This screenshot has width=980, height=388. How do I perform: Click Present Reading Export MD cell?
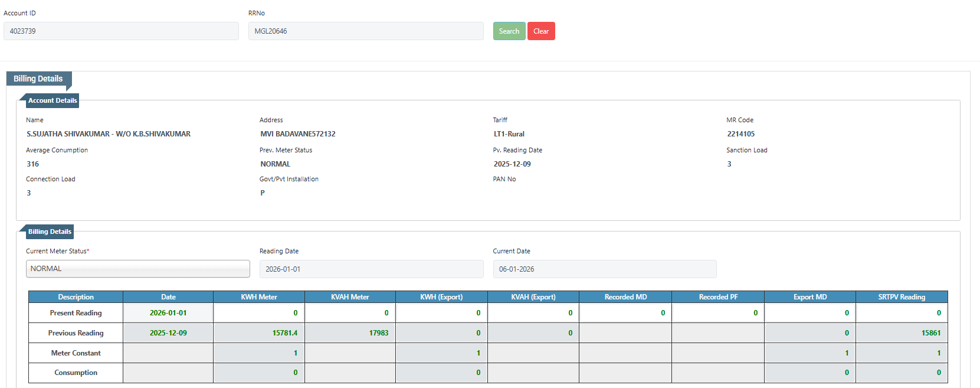coord(810,313)
